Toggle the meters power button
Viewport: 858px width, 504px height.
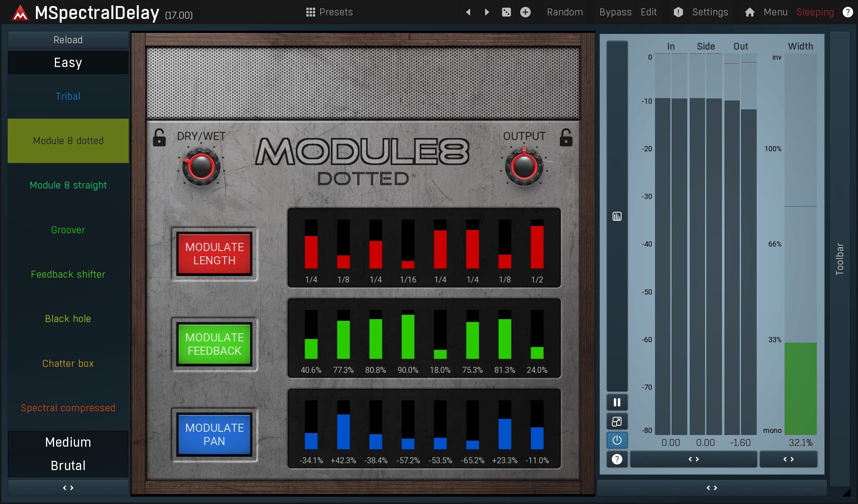click(x=617, y=440)
